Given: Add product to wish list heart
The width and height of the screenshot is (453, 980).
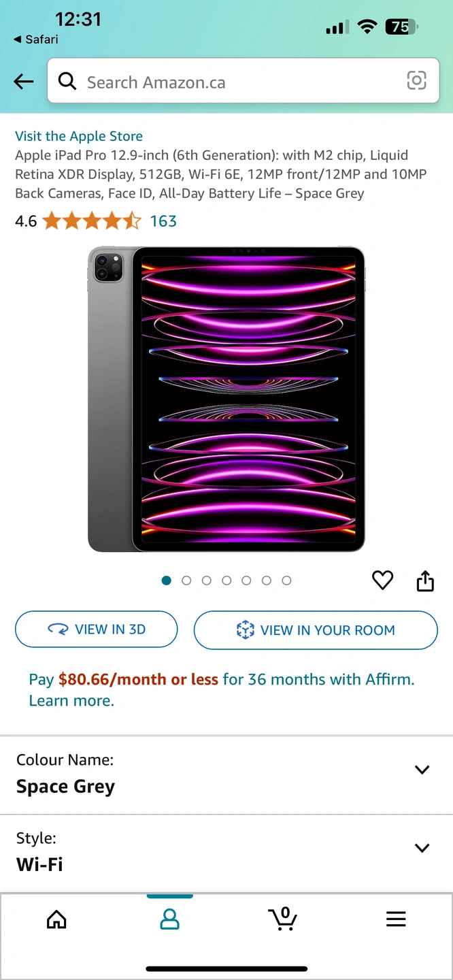Looking at the screenshot, I should click(x=383, y=581).
